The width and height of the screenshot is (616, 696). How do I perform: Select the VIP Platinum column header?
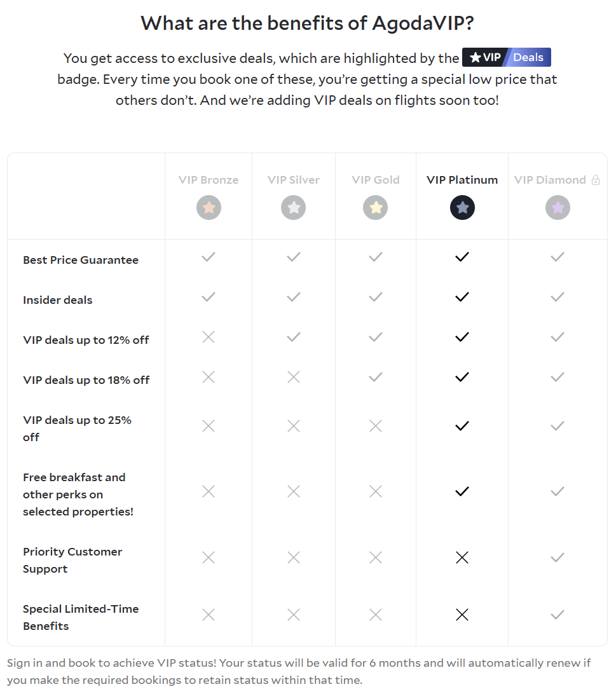462,180
